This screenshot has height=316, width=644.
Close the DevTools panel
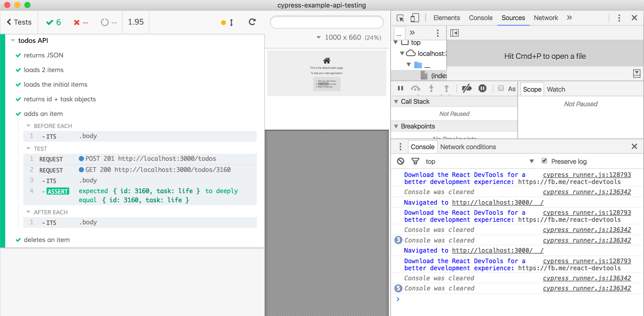point(634,18)
